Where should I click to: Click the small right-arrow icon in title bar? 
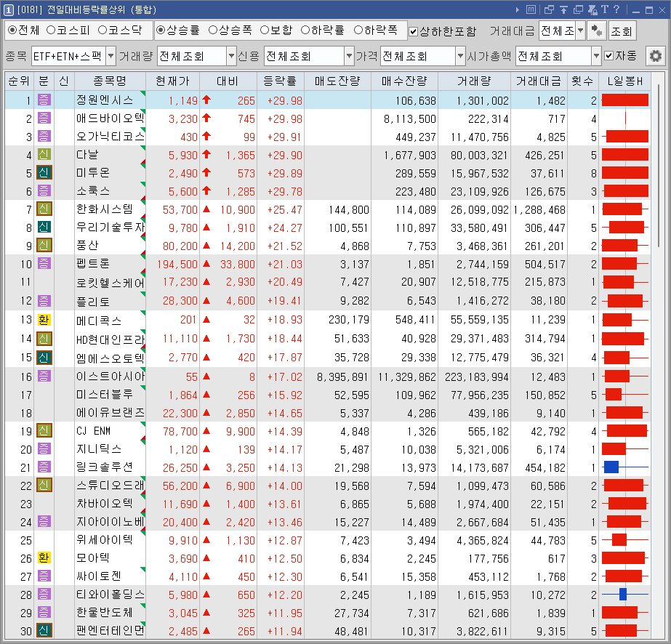tap(518, 9)
